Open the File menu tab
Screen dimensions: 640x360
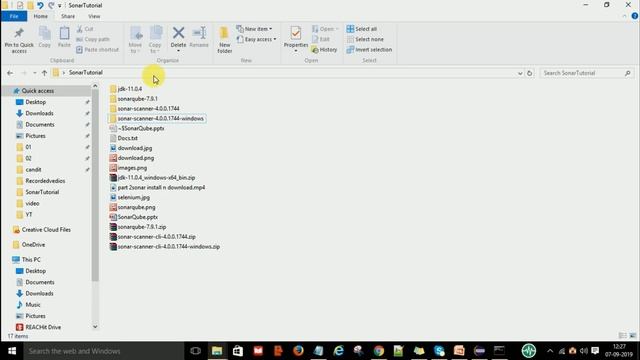coord(14,16)
